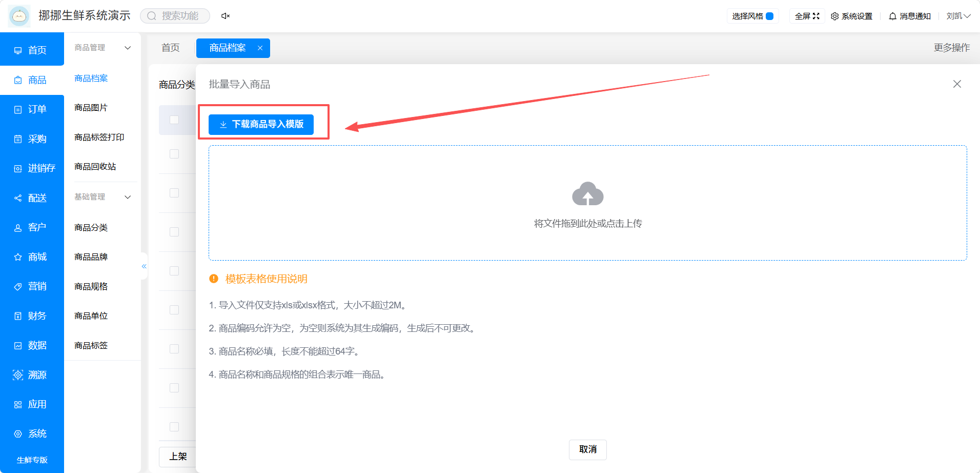Check the table header select-all checkbox
This screenshot has height=473, width=980.
(174, 120)
